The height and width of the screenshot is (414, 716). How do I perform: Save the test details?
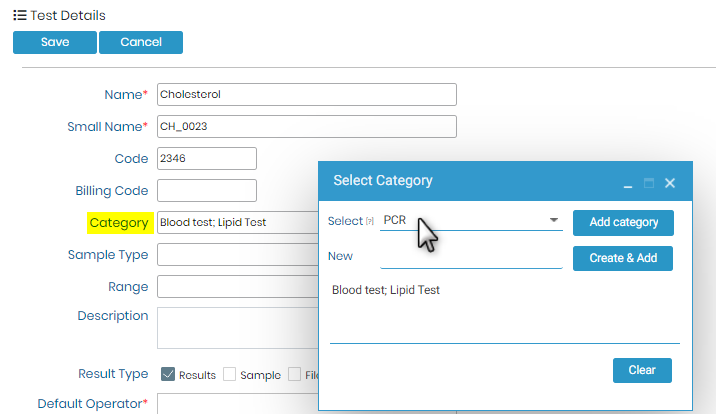pyautogui.click(x=55, y=42)
